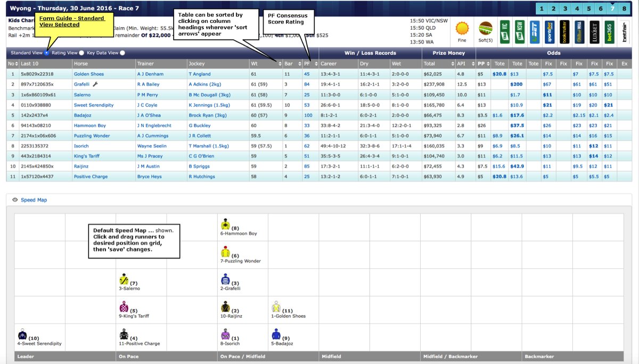Viewport: 639px width, 364px height.
Task: Click the wrench icon beside Grafelli
Action: 95,84
